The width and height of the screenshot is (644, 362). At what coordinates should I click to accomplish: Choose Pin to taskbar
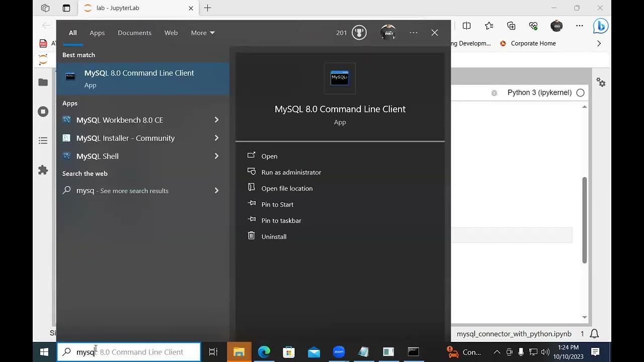click(x=281, y=221)
